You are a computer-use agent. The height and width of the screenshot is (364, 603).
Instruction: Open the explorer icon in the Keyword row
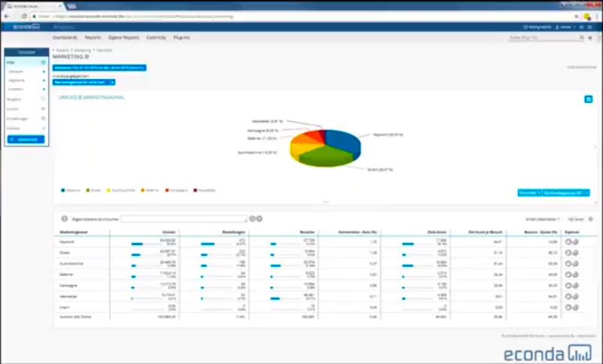coord(572,242)
